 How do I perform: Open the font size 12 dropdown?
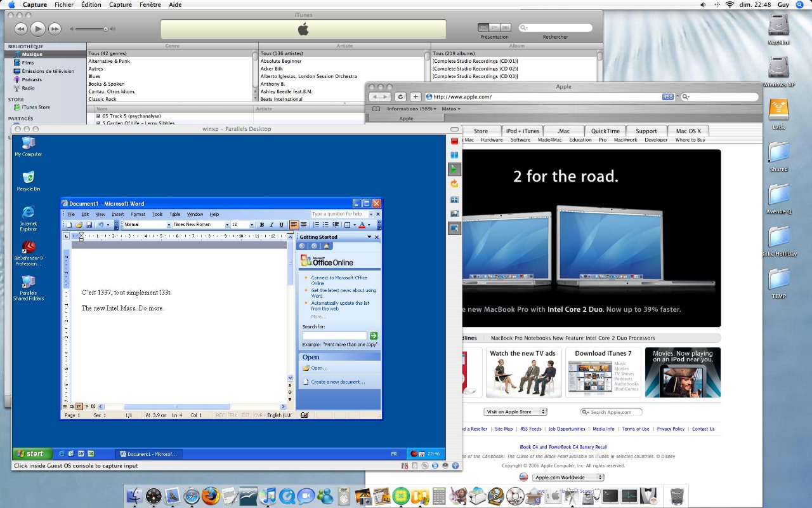[x=252, y=225]
